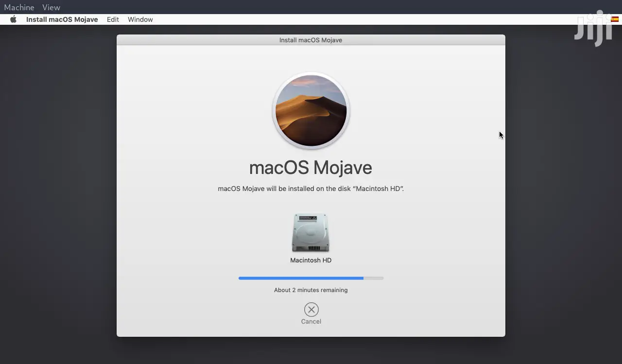Click the Cancel label below the X
This screenshot has width=622, height=364.
pos(311,321)
